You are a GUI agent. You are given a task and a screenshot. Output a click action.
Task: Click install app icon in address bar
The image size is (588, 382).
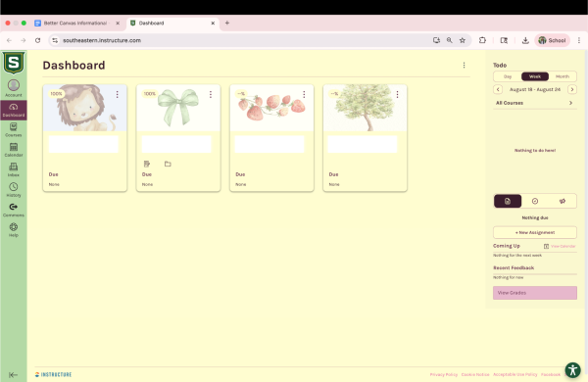click(x=436, y=40)
